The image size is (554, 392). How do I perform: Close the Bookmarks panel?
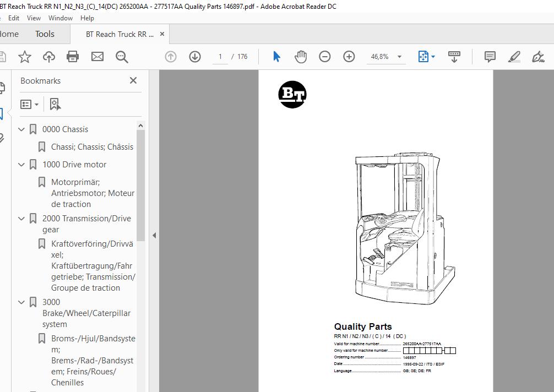tap(133, 80)
